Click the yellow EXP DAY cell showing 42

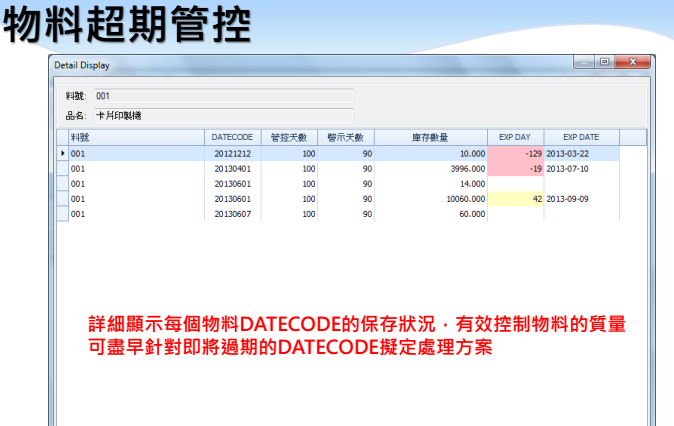(x=515, y=199)
